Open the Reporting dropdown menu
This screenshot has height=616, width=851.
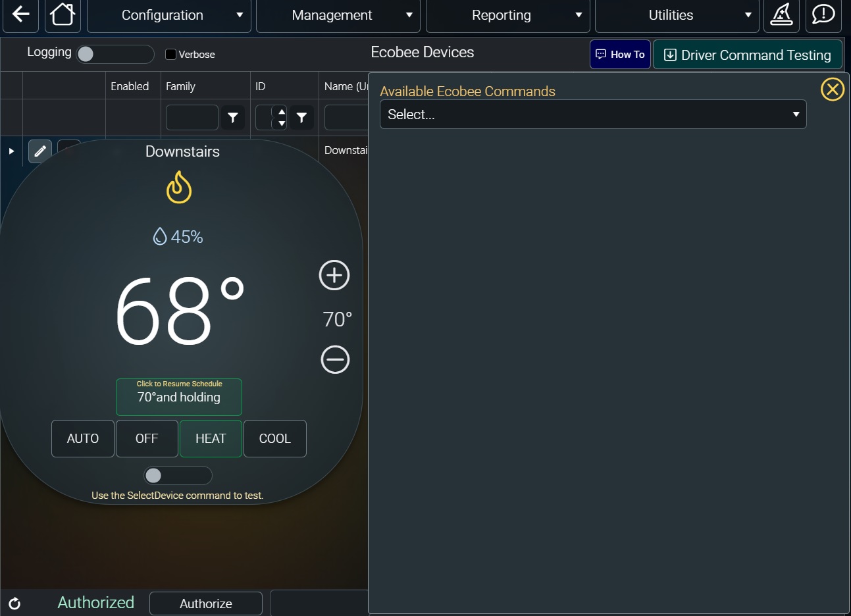(507, 15)
